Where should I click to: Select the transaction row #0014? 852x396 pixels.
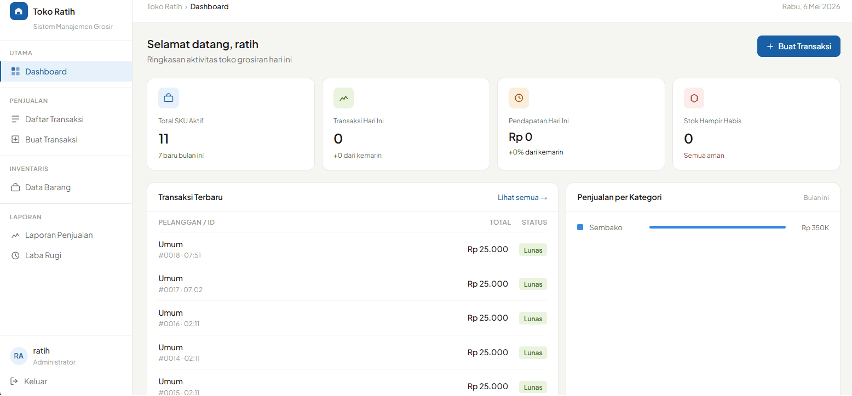pyautogui.click(x=353, y=353)
